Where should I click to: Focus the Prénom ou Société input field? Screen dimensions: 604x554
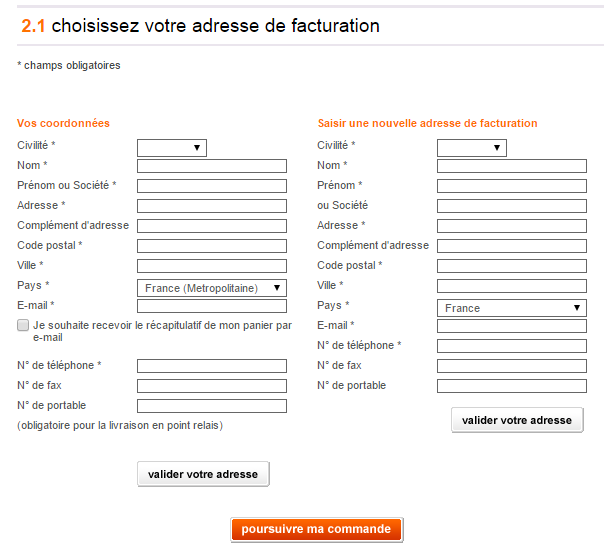coord(212,186)
